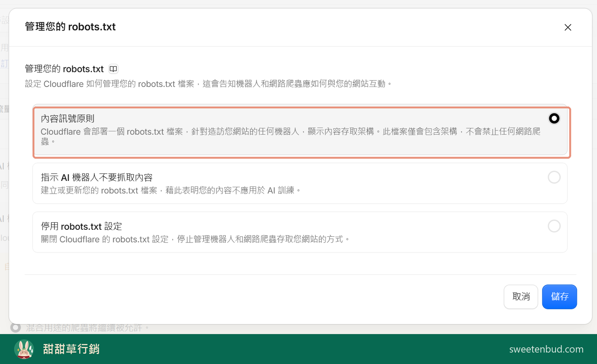This screenshot has height=364, width=597.
Task: Click the 停用 robots.txt 設定 option title
Action: pos(81,226)
